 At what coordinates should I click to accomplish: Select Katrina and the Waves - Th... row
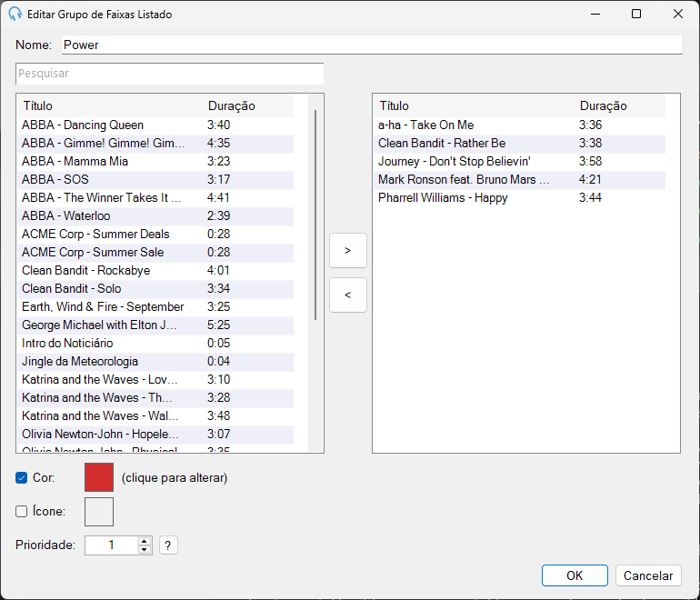point(155,398)
